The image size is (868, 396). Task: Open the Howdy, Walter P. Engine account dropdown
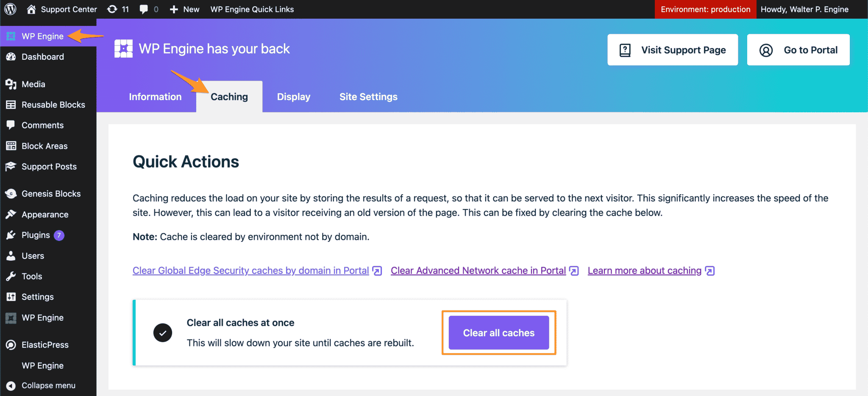point(805,9)
